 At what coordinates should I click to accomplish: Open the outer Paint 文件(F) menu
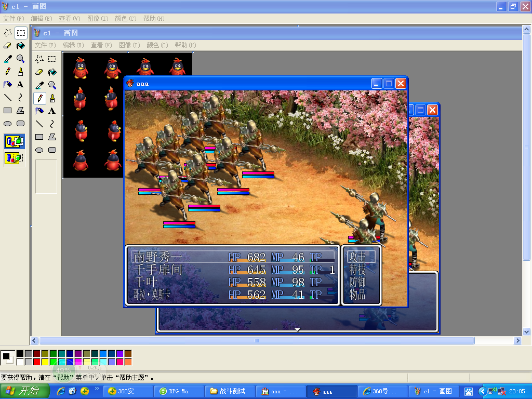click(x=14, y=18)
